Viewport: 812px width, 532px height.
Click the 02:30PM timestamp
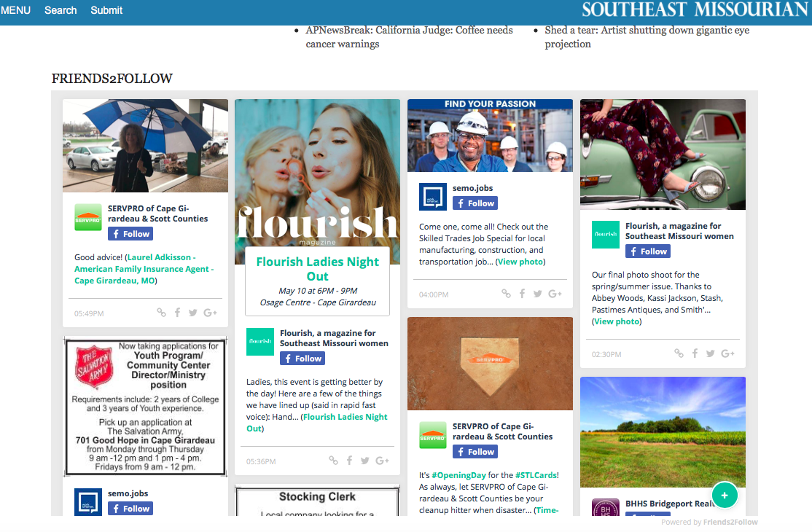pyautogui.click(x=606, y=354)
